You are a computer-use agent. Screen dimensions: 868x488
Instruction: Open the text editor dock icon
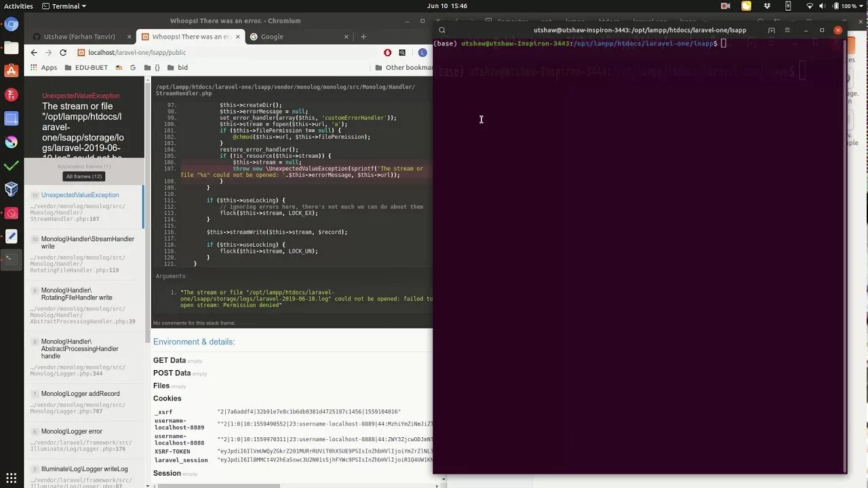[11, 236]
